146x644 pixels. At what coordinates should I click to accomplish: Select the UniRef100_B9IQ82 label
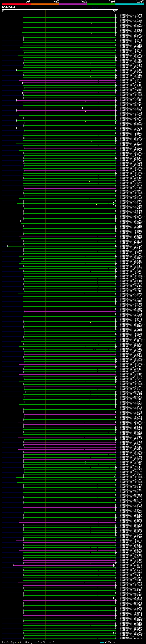coord(131,399)
